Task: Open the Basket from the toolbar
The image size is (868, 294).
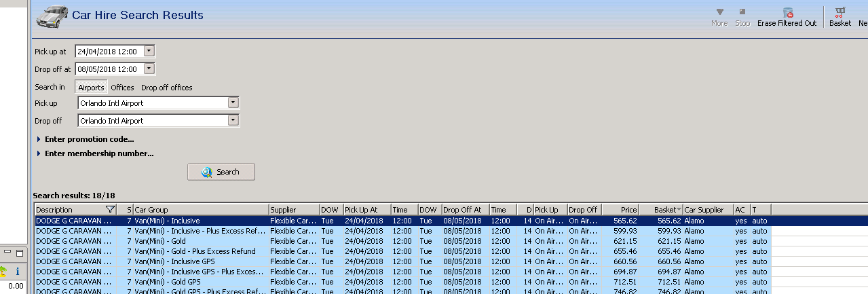Action: coord(840,13)
